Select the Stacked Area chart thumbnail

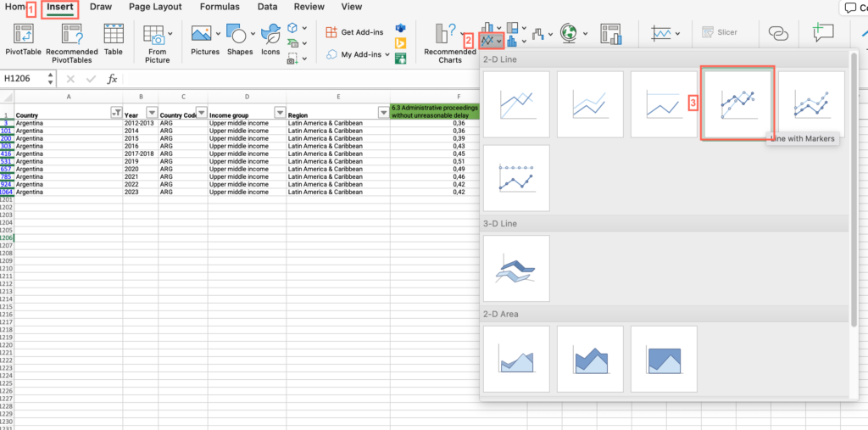[x=590, y=359]
